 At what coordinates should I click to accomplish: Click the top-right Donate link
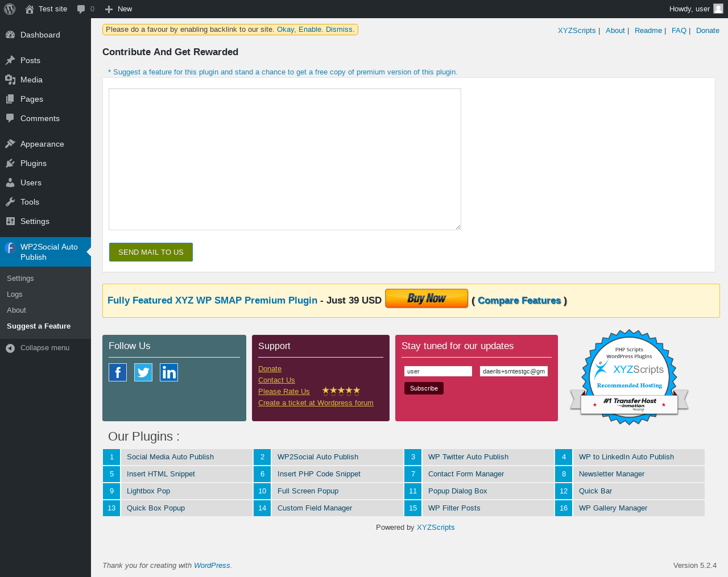[x=708, y=31]
